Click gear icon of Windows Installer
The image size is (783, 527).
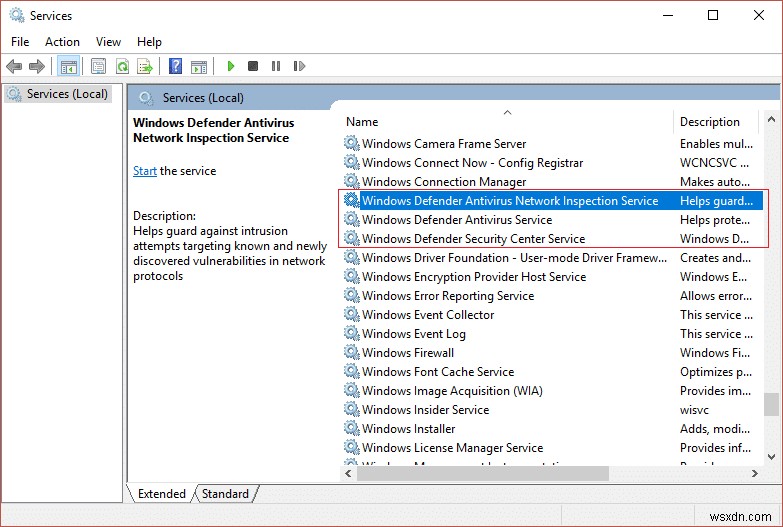pos(352,428)
